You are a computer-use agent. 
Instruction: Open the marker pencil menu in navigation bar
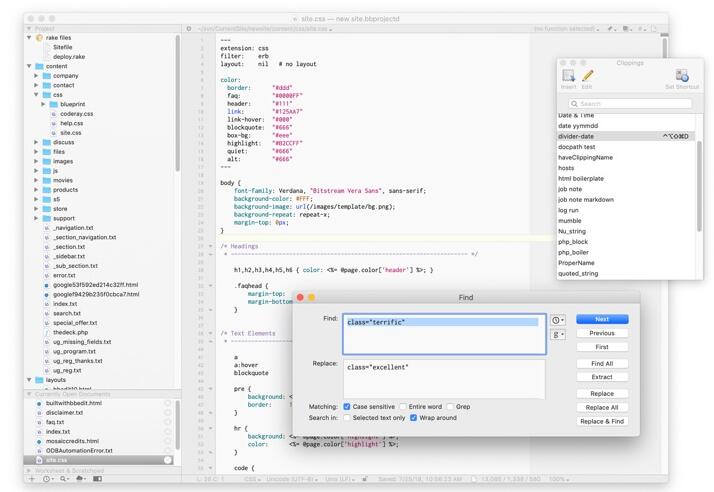612,29
